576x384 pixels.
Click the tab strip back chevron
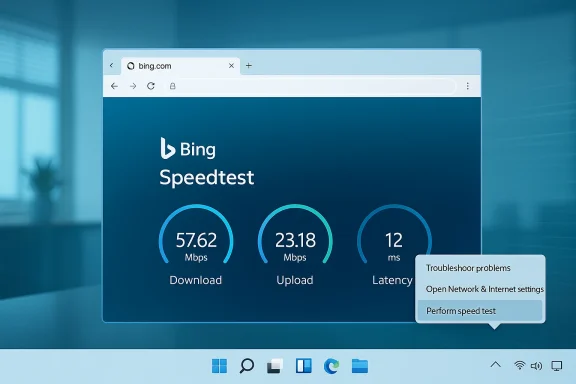pyautogui.click(x=112, y=65)
